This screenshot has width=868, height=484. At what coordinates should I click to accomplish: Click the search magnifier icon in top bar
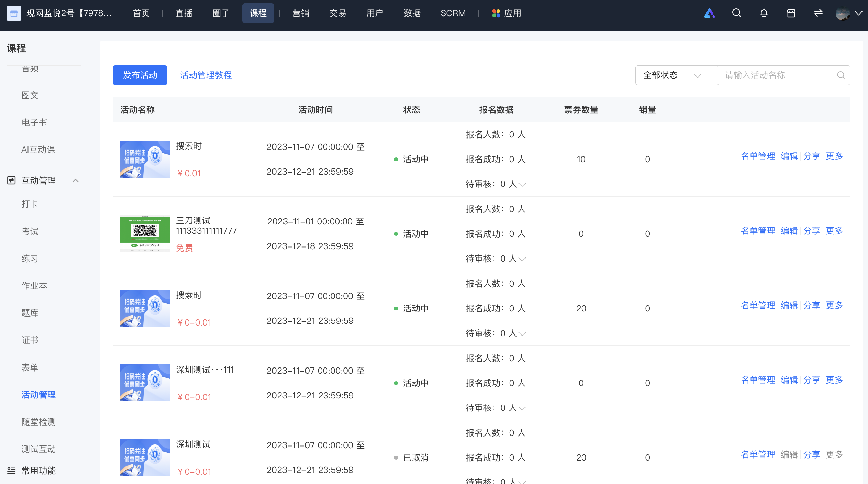pos(736,13)
